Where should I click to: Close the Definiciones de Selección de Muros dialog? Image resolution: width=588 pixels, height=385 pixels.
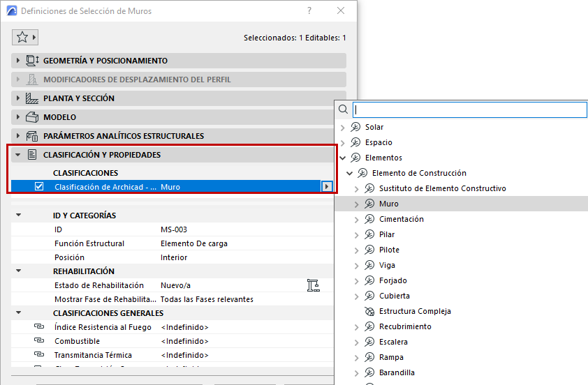tap(341, 10)
